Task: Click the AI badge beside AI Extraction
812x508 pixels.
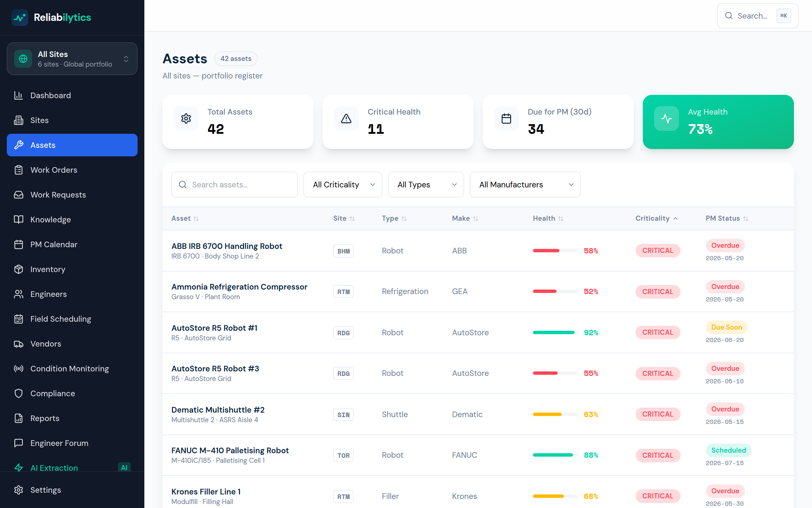Action: point(124,468)
